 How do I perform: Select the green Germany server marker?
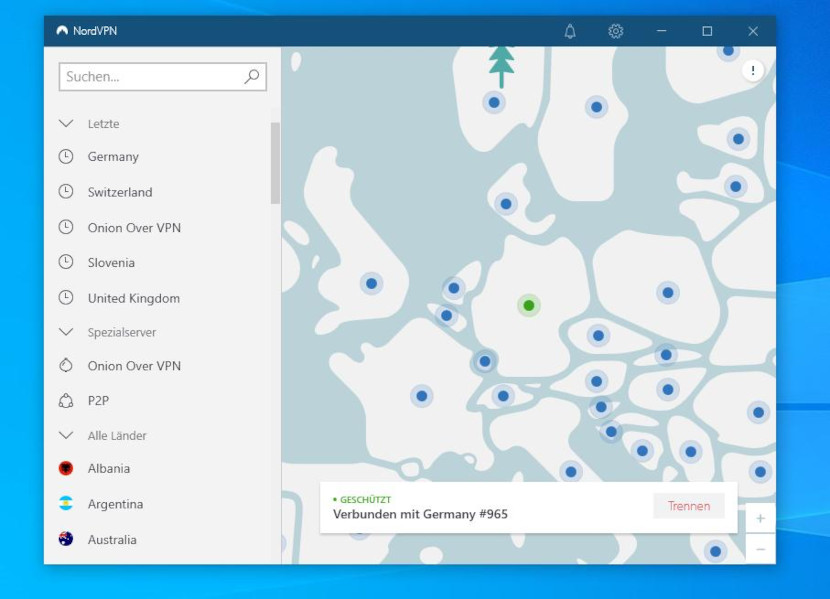(529, 305)
